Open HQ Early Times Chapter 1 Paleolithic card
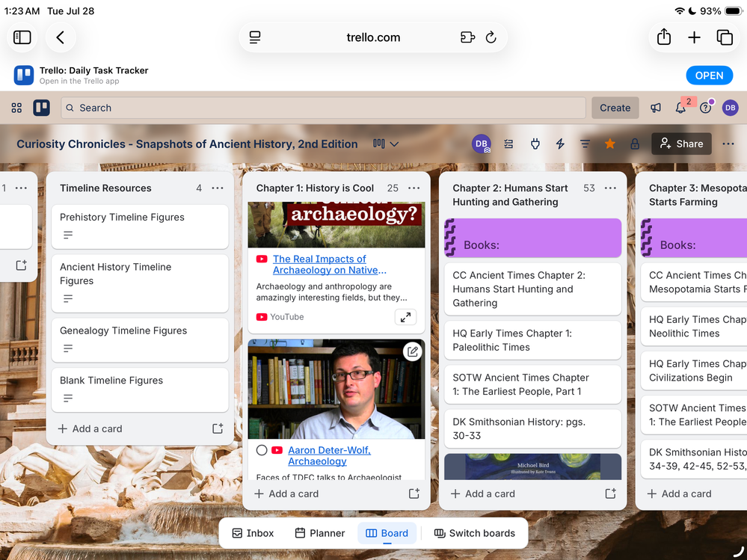 [532, 340]
